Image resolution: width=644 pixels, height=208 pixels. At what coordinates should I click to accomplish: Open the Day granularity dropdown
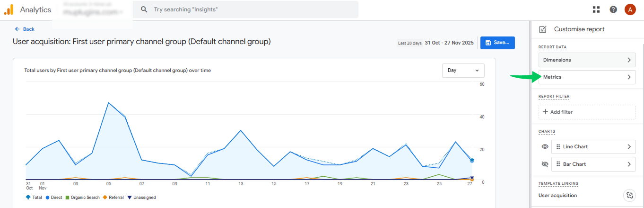click(463, 71)
